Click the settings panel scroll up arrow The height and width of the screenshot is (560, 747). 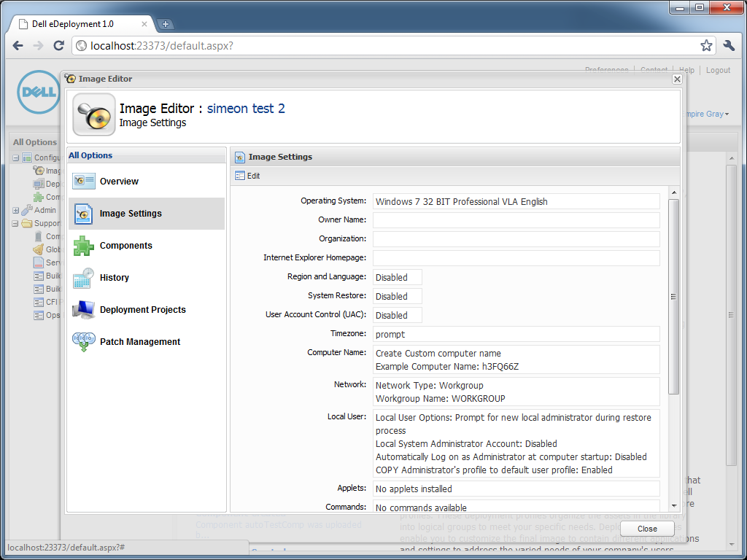point(673,192)
